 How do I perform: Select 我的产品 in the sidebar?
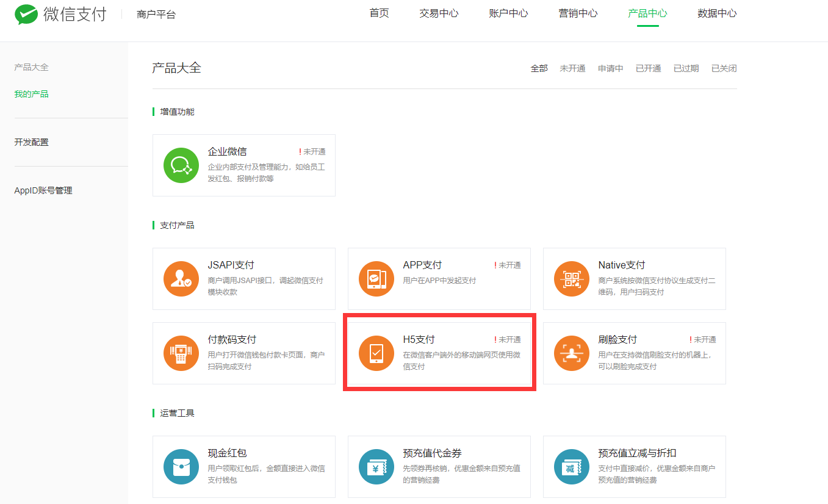[x=31, y=94]
